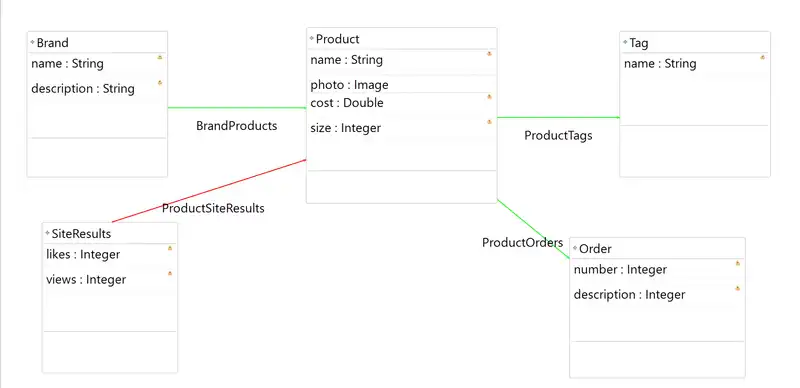Select the ProductTags association label

point(558,135)
